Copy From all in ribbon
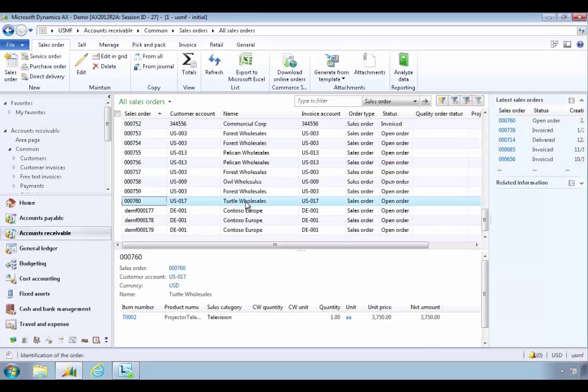This screenshot has width=588, height=392. pos(148,56)
